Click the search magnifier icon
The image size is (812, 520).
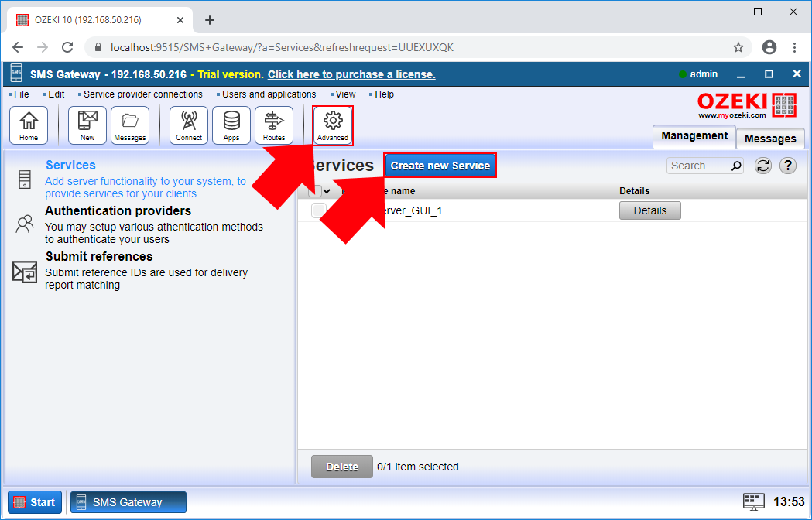tap(736, 166)
